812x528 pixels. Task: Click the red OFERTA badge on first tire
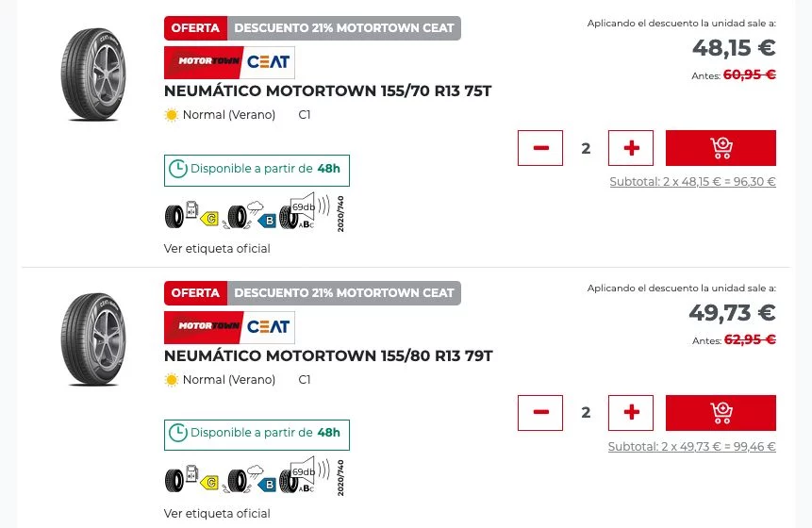195,28
